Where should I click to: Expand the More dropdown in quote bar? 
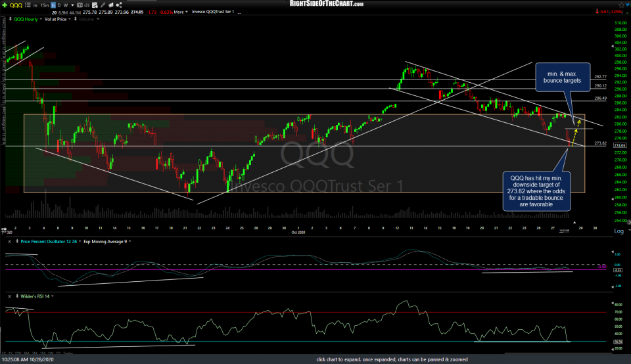[x=181, y=12]
